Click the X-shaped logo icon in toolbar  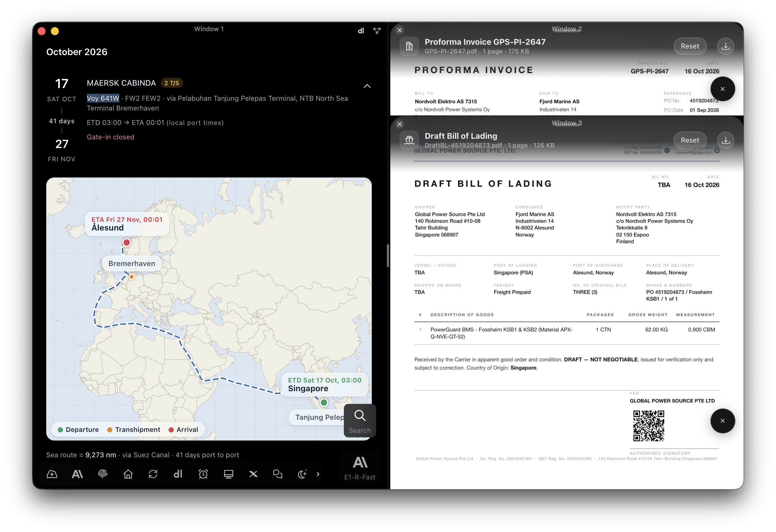click(x=253, y=474)
